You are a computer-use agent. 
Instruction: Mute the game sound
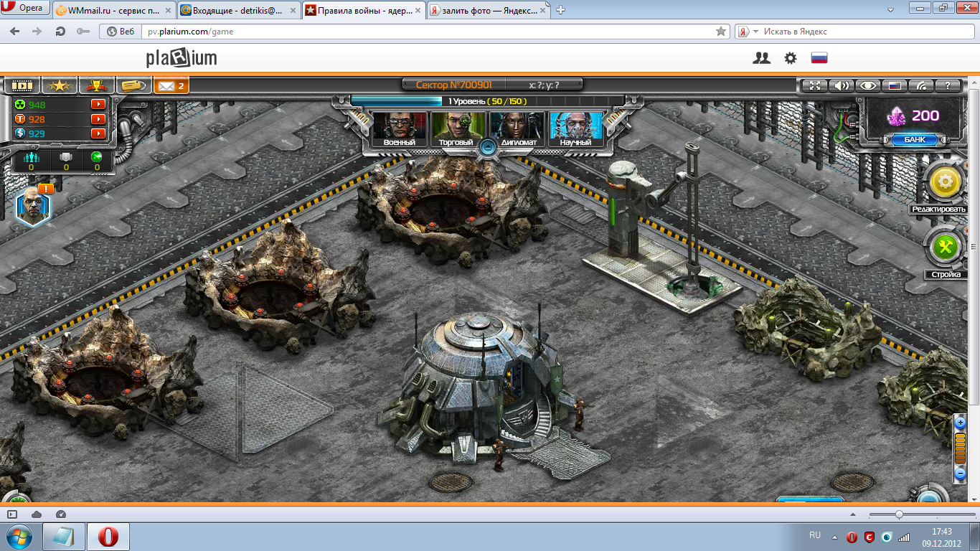tap(841, 85)
